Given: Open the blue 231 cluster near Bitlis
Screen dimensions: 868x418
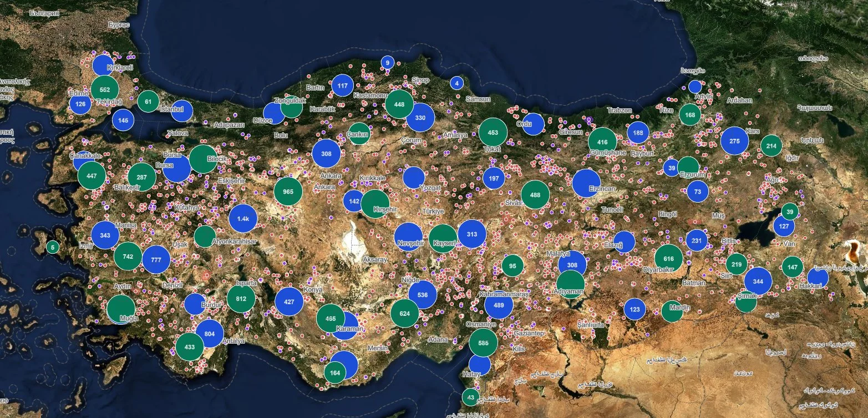Looking at the screenshot, I should tap(697, 240).
